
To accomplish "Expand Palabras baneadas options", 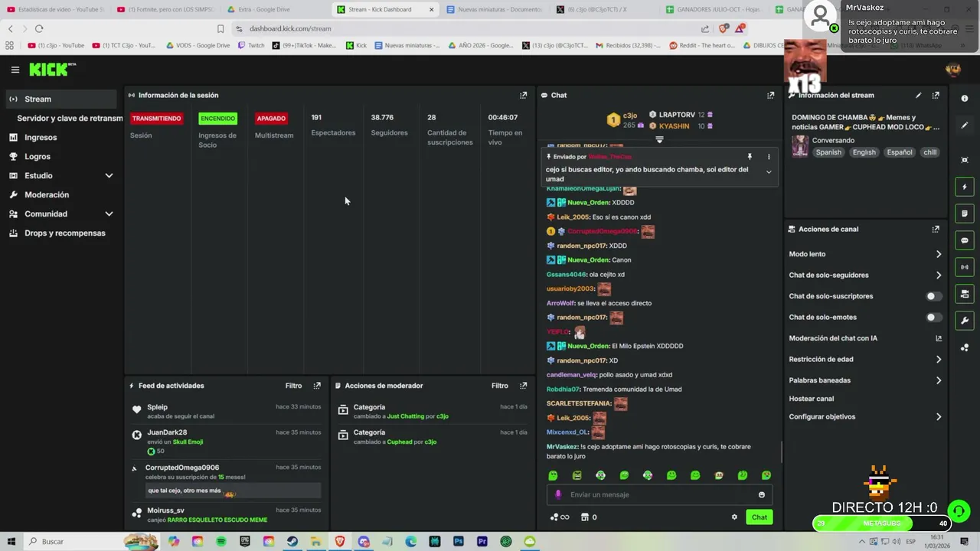I will pos(939,380).
